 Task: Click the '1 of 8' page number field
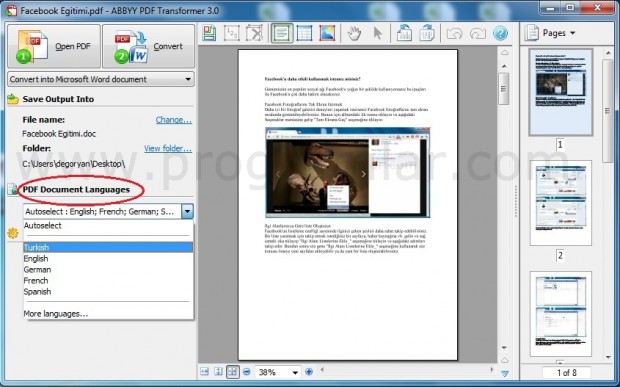point(567,372)
